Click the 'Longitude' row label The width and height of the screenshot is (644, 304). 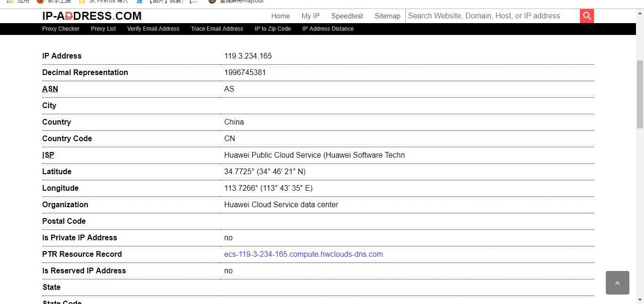click(60, 188)
